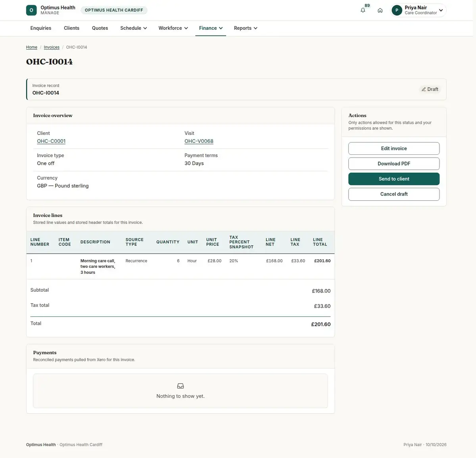Click the home icon in header
Image resolution: width=476 pixels, height=458 pixels.
(380, 10)
